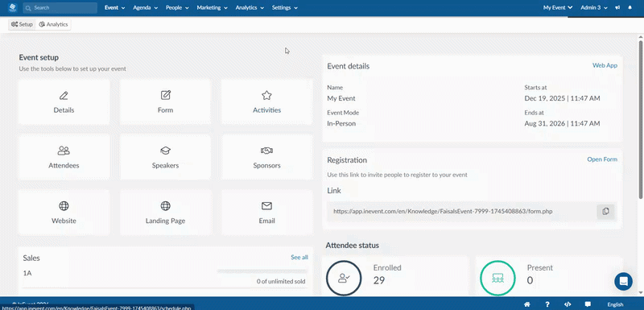
Task: Open the chat support bubble
Action: point(623,282)
